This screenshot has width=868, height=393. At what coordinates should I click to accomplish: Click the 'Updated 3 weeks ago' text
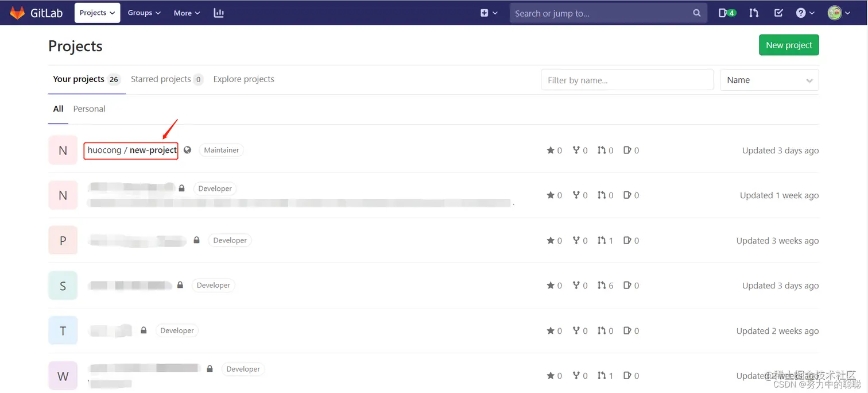click(x=777, y=241)
